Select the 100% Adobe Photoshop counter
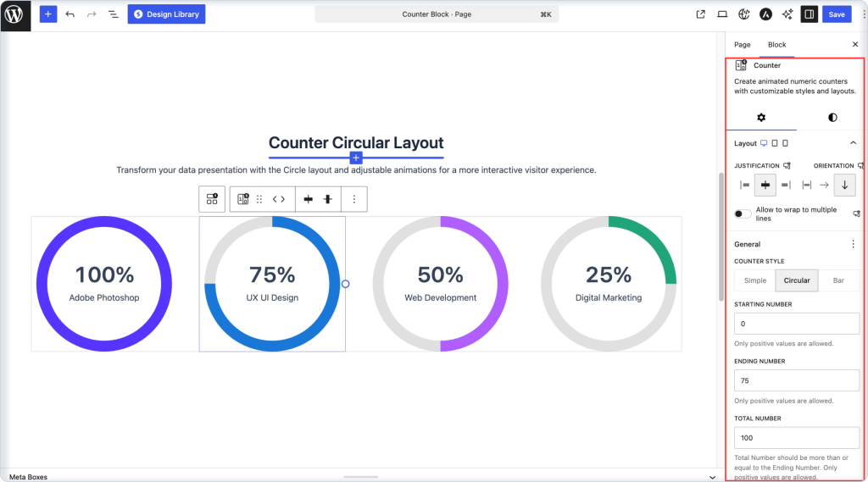Viewport: 868px width, 482px height. pos(104,284)
